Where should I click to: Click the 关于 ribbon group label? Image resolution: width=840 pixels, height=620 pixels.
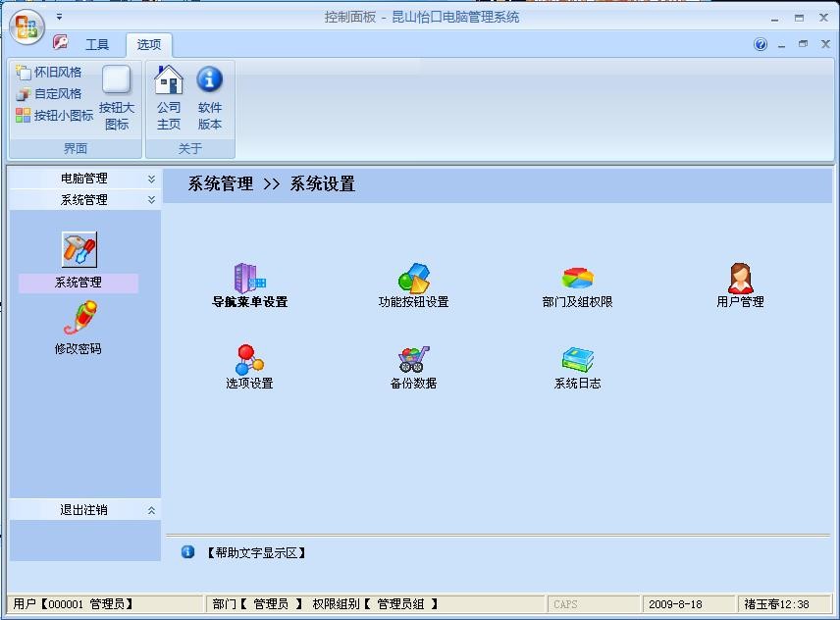point(190,148)
